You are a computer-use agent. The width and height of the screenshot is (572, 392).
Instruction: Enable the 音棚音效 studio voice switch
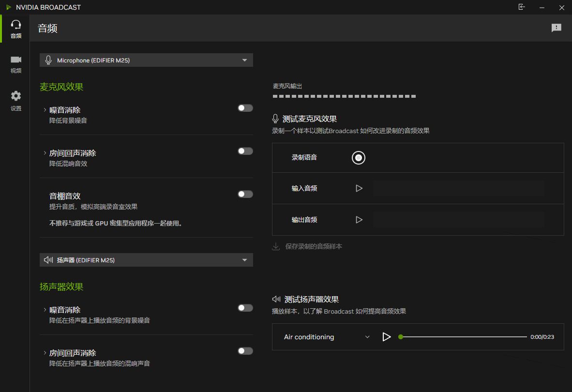pyautogui.click(x=245, y=194)
